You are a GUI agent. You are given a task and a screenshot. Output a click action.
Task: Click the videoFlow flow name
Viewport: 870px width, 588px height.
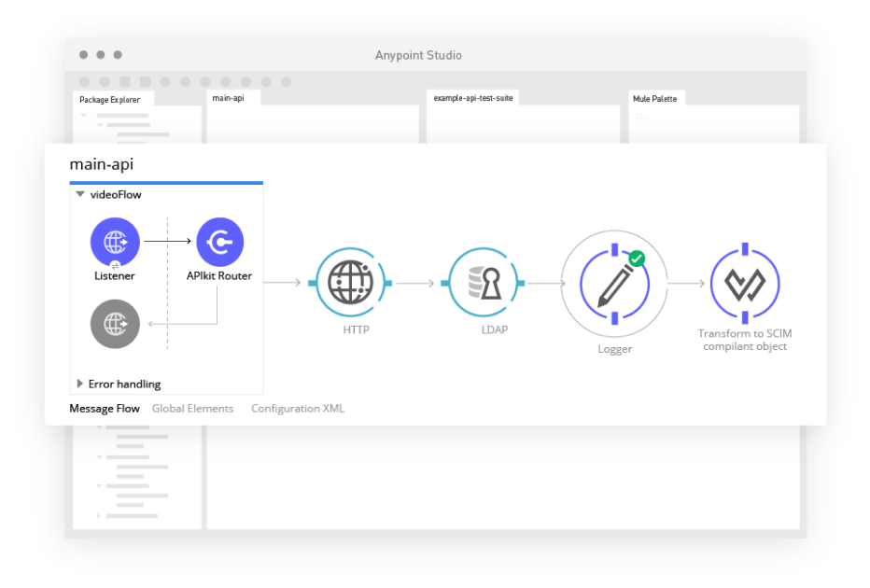[x=116, y=195]
